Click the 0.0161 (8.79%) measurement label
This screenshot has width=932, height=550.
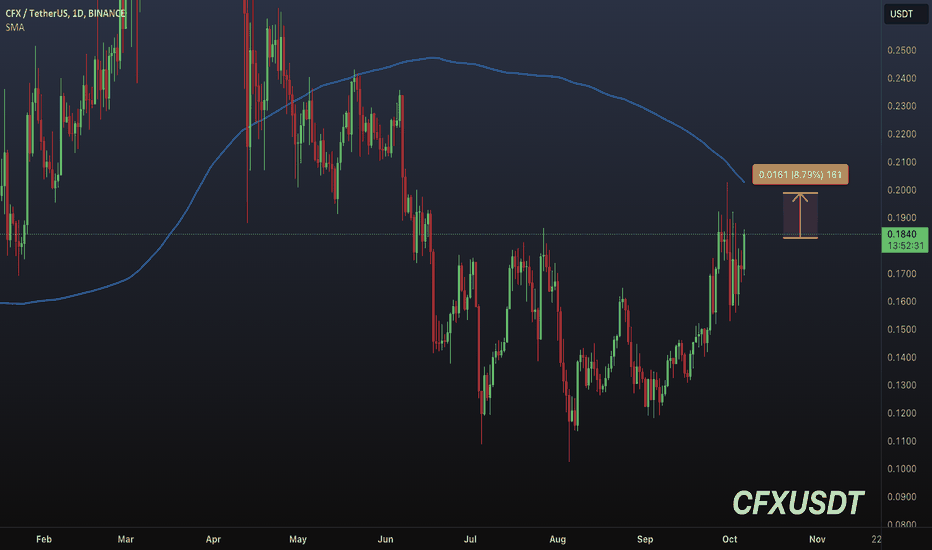[x=800, y=175]
